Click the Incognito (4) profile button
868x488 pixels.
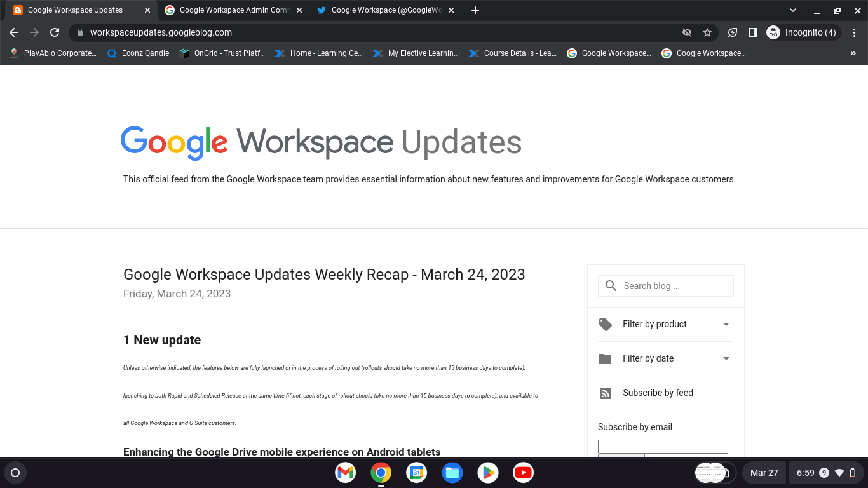[803, 32]
